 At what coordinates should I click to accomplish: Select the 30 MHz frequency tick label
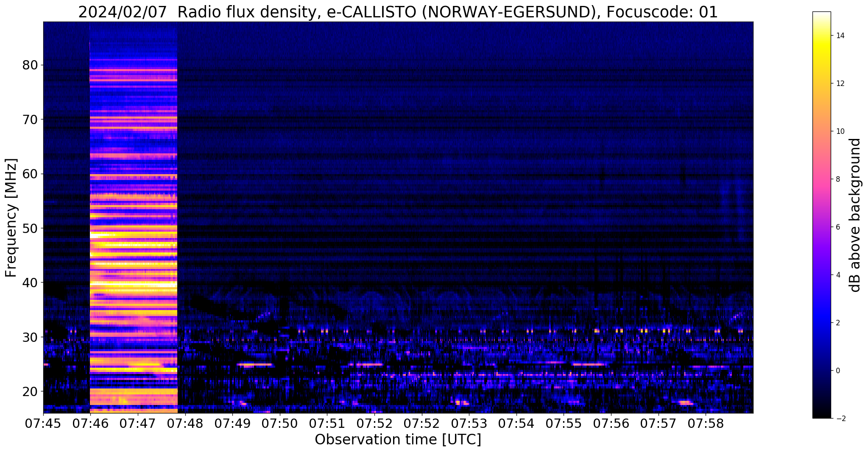pos(30,337)
